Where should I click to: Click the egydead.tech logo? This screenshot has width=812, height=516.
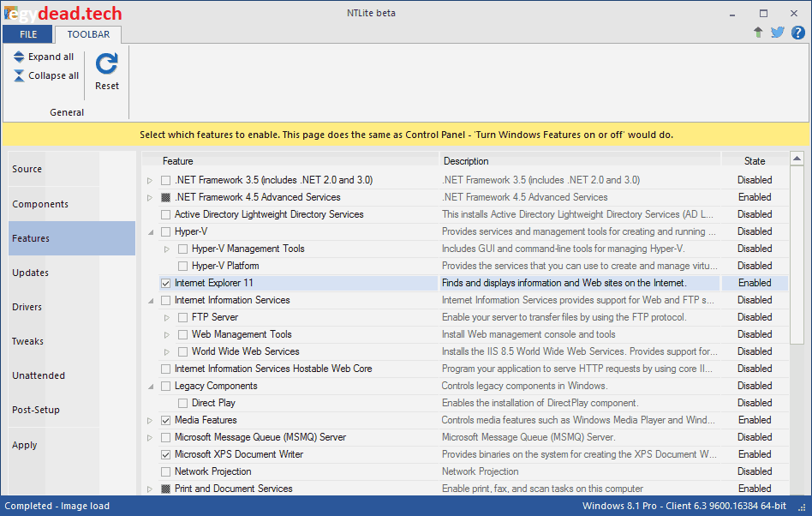[64, 12]
